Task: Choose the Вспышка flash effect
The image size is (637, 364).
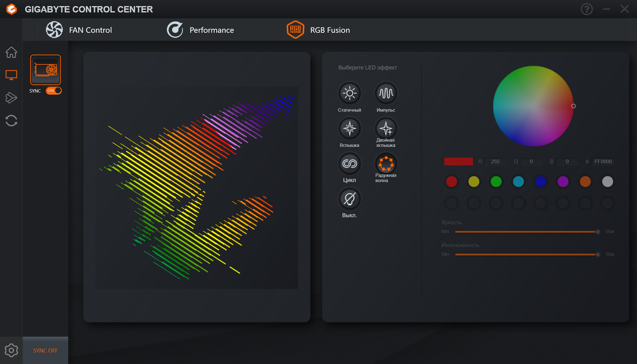Action: (x=349, y=129)
